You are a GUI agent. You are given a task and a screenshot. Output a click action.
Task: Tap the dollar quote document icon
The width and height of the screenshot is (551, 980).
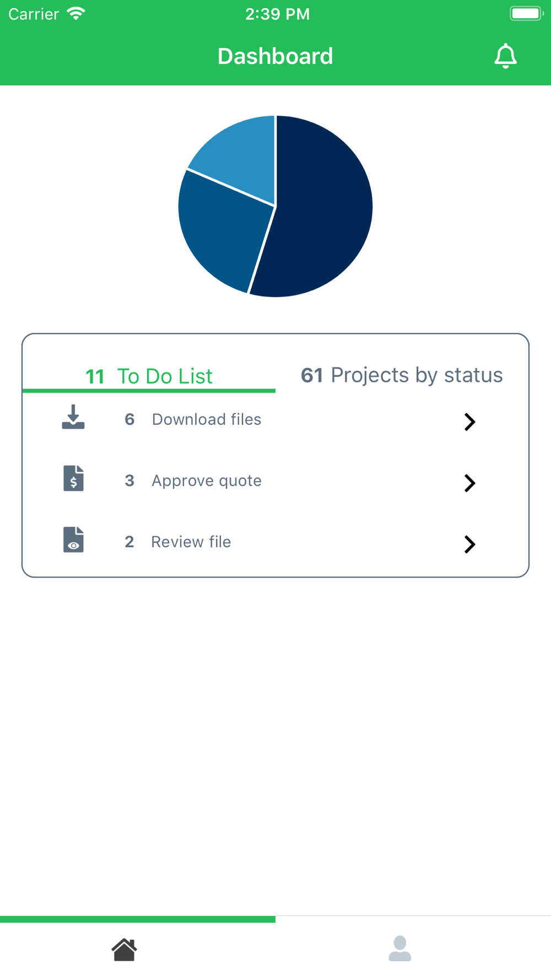pyautogui.click(x=73, y=478)
